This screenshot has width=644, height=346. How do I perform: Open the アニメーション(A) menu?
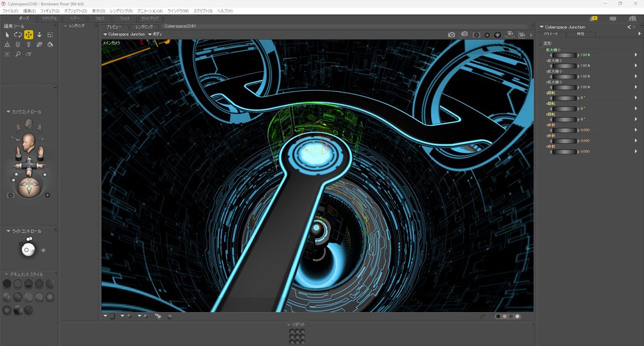click(x=150, y=11)
